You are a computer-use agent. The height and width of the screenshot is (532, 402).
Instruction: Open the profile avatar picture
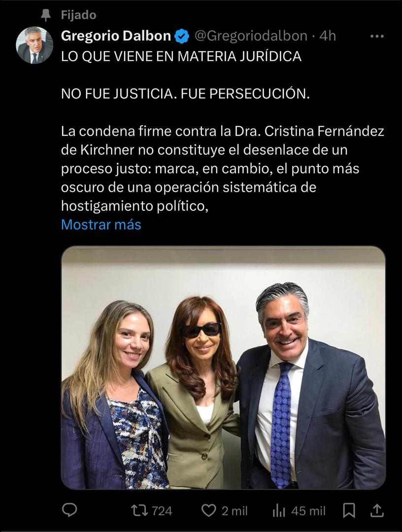coord(34,45)
